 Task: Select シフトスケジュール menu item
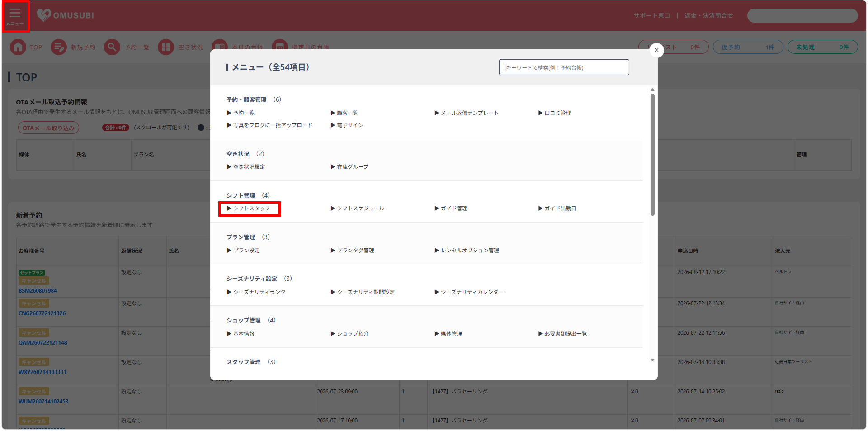tap(358, 208)
